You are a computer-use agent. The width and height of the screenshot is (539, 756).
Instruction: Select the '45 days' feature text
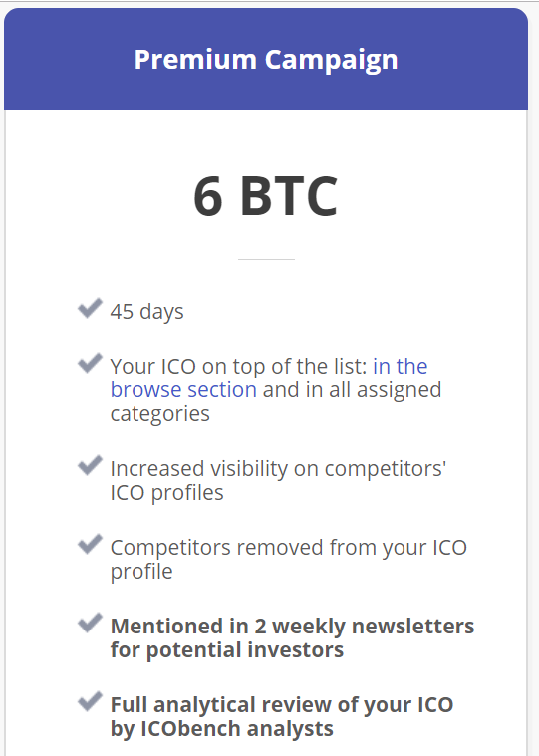click(147, 312)
